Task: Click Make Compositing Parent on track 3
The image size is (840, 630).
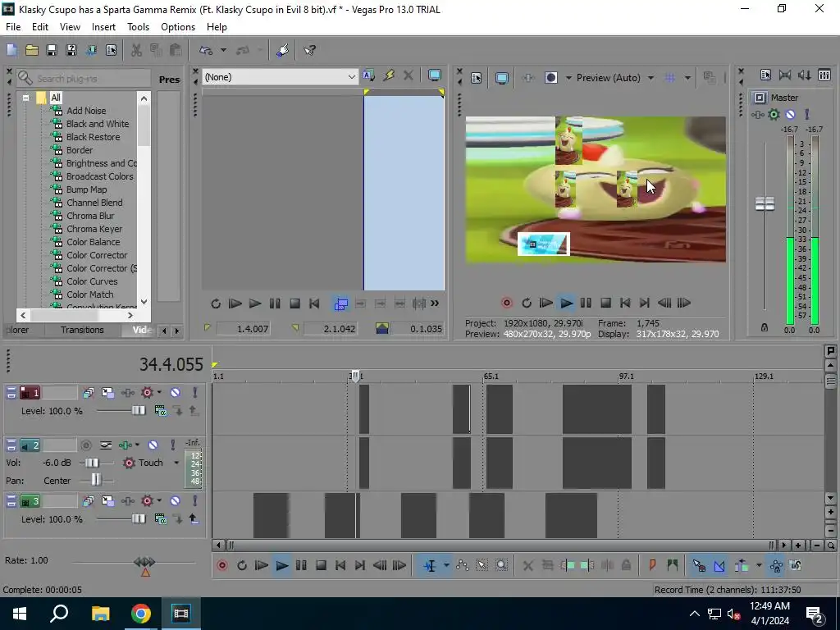Action: pyautogui.click(x=195, y=518)
